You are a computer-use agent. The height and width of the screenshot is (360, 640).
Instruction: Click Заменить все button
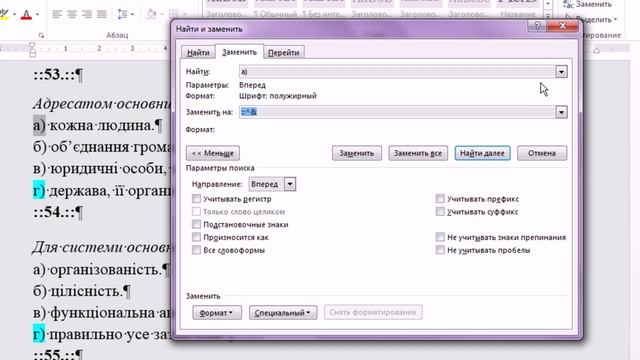(418, 153)
